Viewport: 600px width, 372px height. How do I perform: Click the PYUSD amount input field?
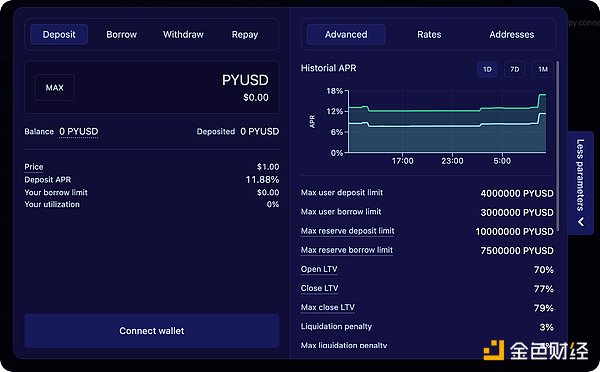click(152, 88)
